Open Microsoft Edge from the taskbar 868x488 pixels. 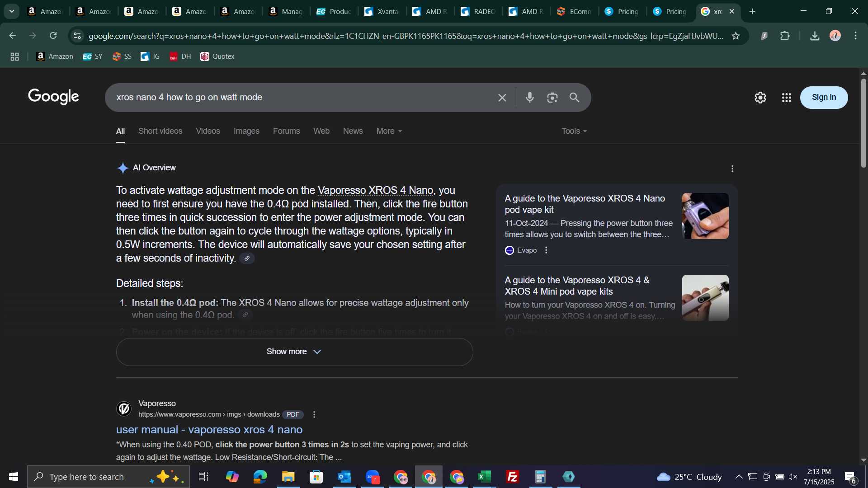260,477
